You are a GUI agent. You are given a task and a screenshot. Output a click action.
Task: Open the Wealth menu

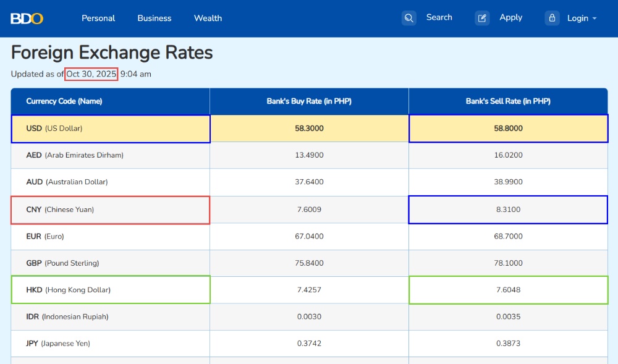coord(208,18)
